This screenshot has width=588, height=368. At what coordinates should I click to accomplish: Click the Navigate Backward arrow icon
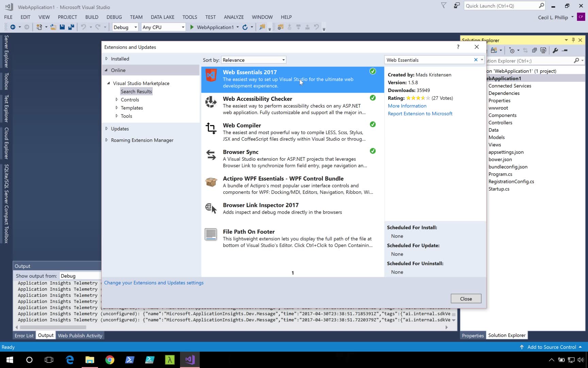pos(13,27)
